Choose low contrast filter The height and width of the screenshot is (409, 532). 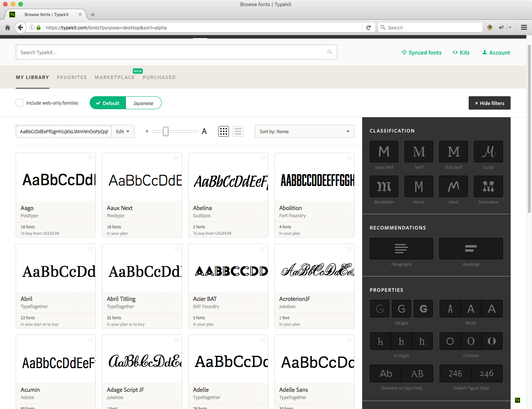click(x=450, y=341)
